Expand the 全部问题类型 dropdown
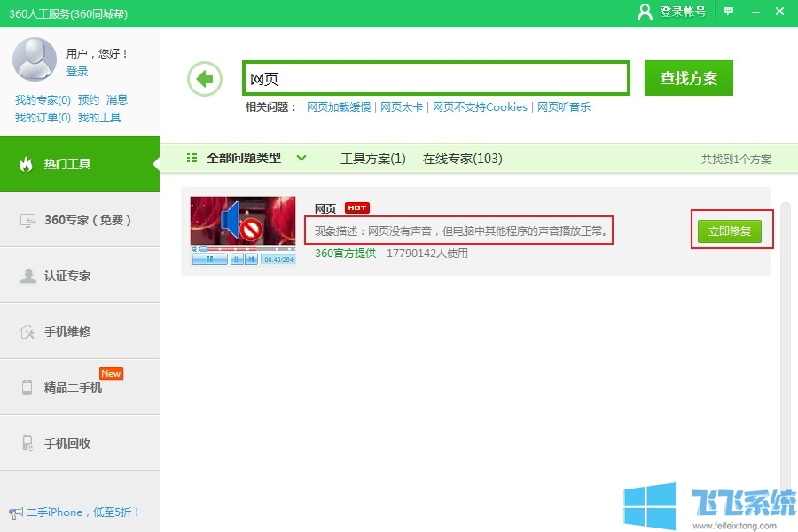Viewport: 798px width, 532px height. [x=301, y=156]
